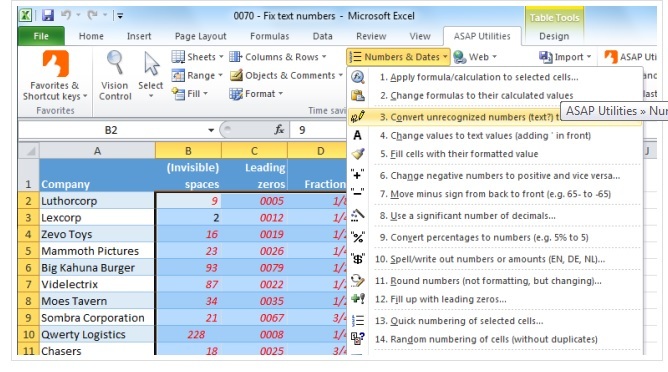Open the Fill dropdown

(x=190, y=93)
